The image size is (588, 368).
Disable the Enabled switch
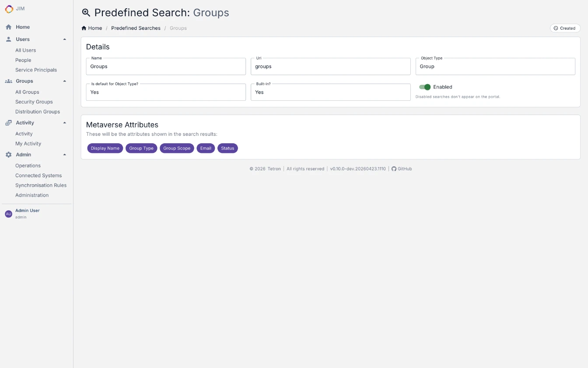tap(425, 87)
